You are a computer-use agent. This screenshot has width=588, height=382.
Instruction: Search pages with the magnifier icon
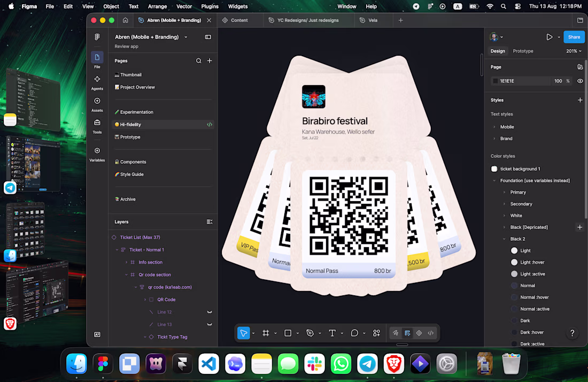[198, 61]
